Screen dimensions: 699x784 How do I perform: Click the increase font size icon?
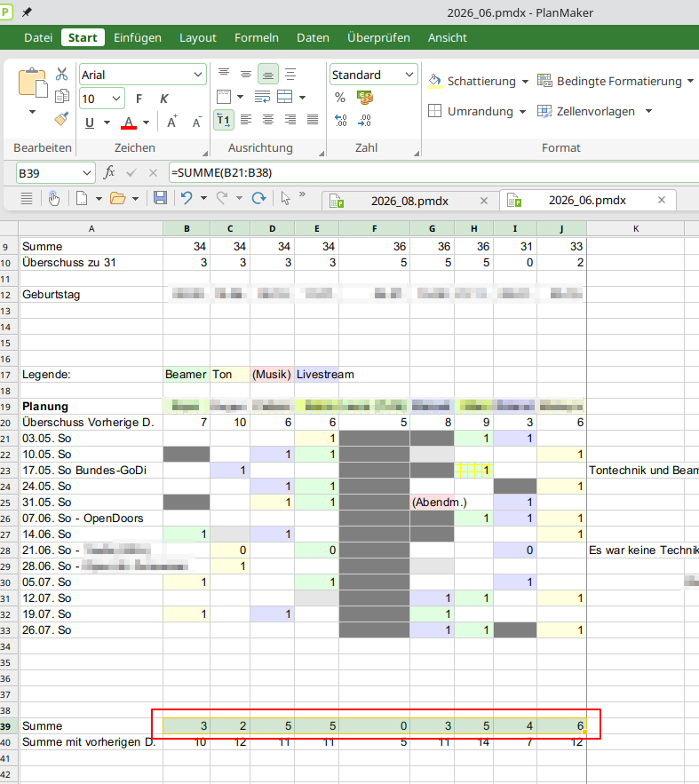pos(172,122)
